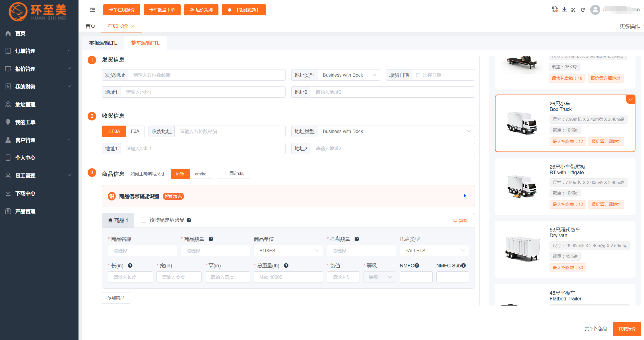Open help for 该物品是危险品

tap(189, 220)
